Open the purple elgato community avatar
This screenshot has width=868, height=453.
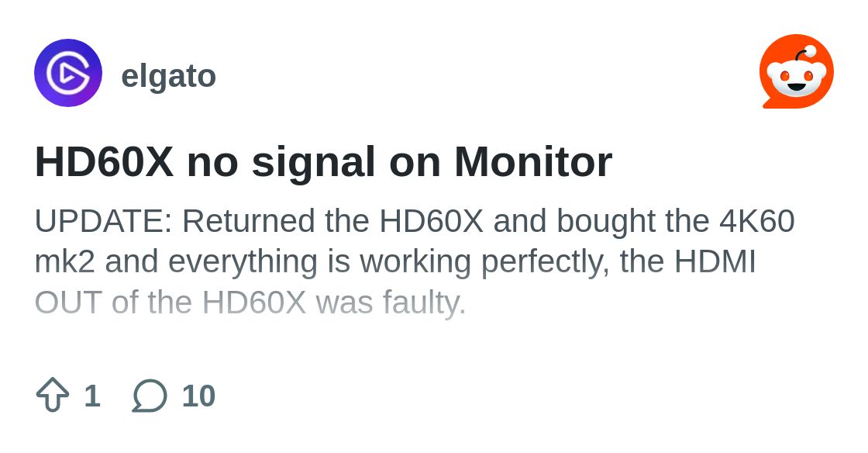[x=68, y=73]
